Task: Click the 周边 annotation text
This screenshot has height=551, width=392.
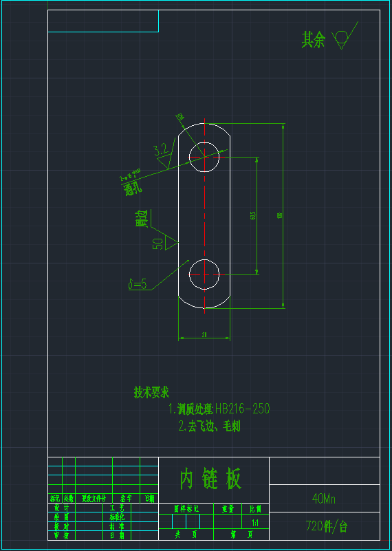Action: (142, 219)
